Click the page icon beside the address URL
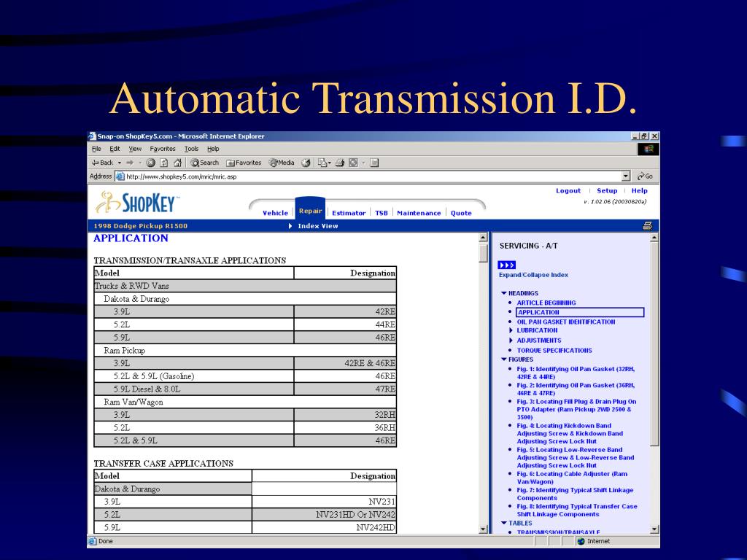Viewport: 747px width, 560px height. coord(120,176)
